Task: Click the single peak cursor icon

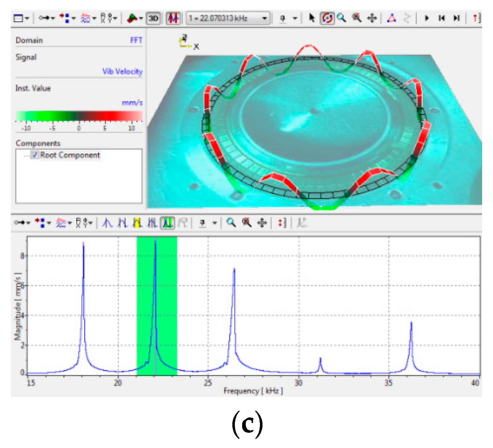Action: pyautogui.click(x=107, y=223)
